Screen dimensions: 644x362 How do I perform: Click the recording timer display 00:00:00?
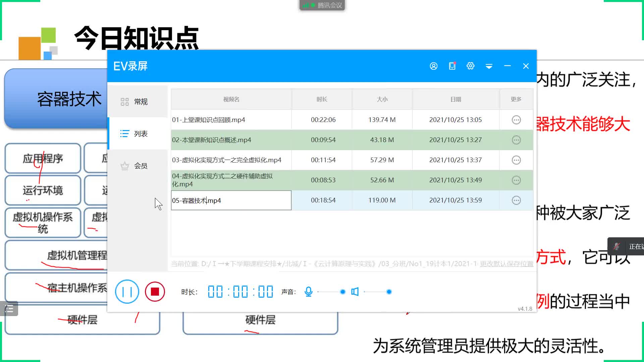coord(240,292)
